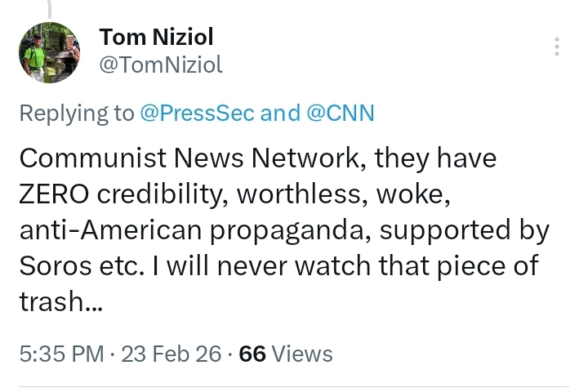The height and width of the screenshot is (392, 588).
Task: Click the 23 Feb 26 date
Action: 171,354
